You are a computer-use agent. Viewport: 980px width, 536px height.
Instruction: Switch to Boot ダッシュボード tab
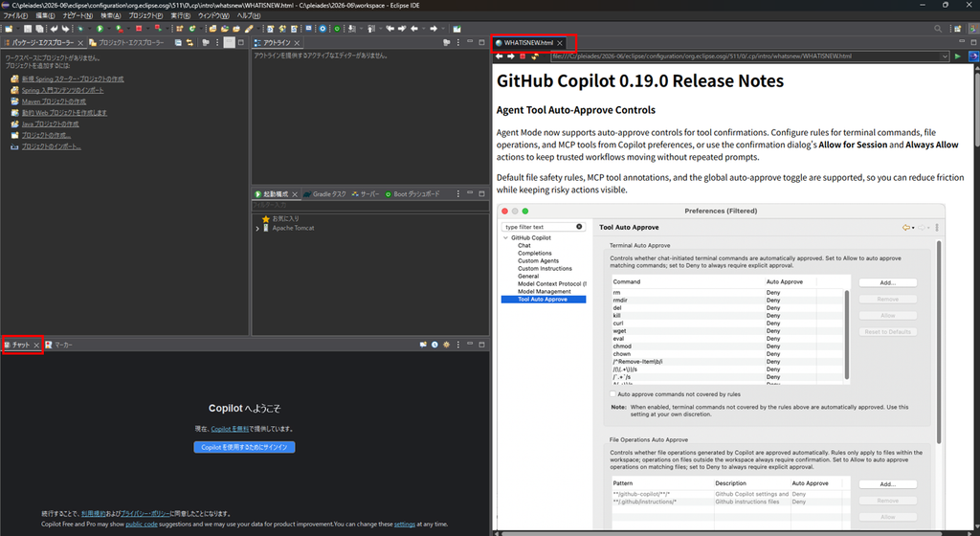[412, 194]
